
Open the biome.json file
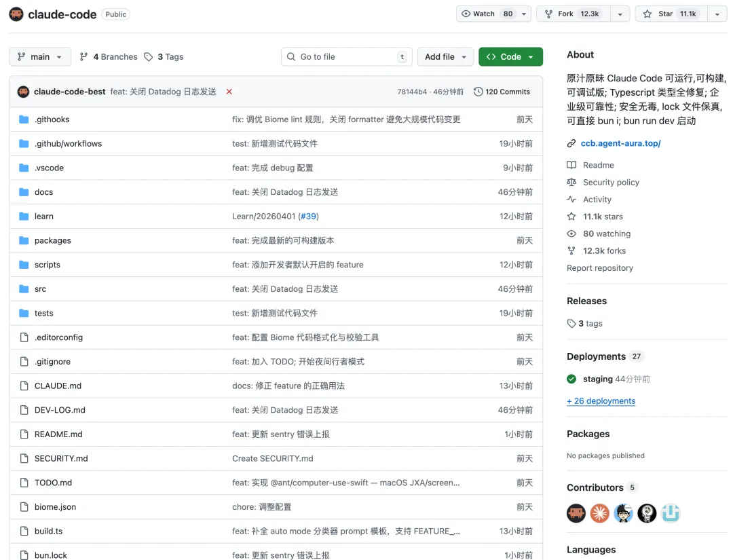click(x=55, y=507)
